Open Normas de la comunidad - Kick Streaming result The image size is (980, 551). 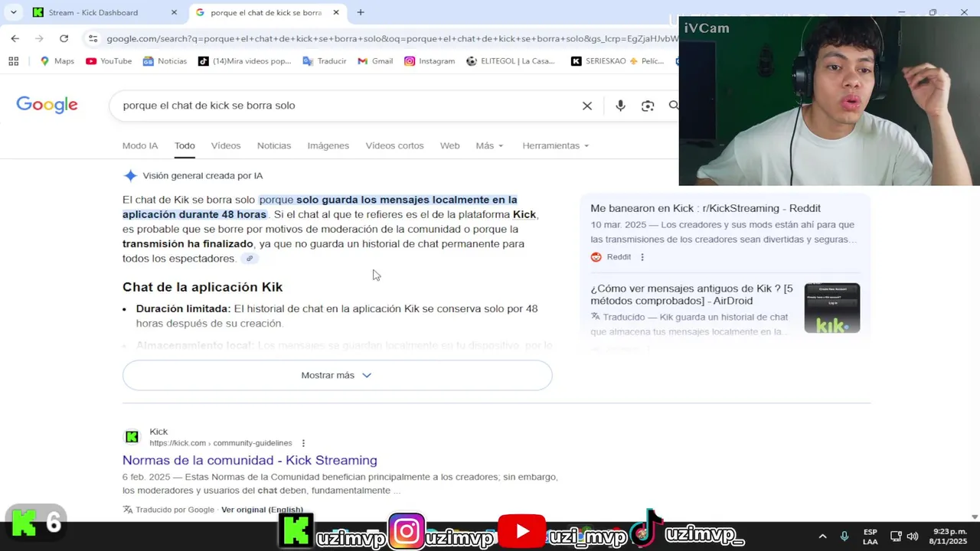(250, 460)
